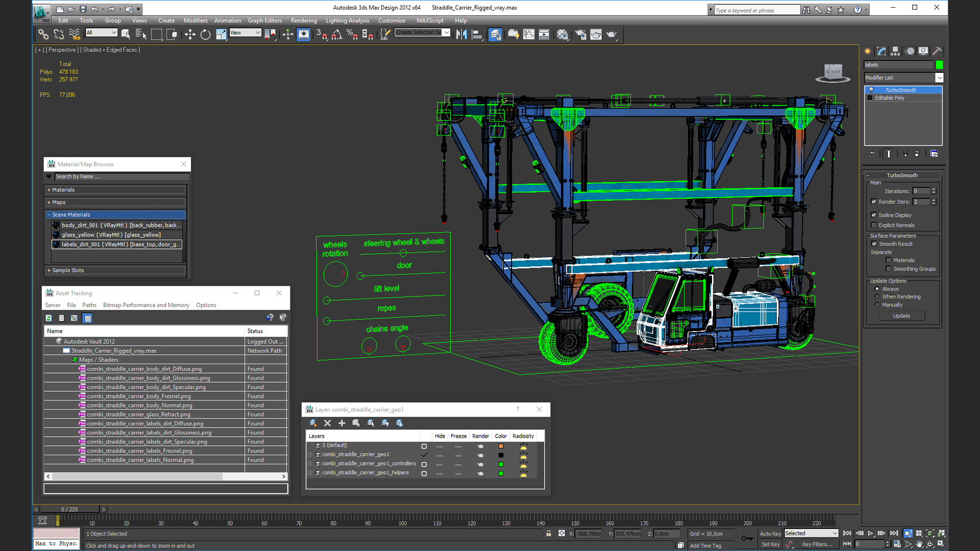Toggle the Percent Snap button
Viewport: 980px width, 551px height.
pyautogui.click(x=352, y=34)
